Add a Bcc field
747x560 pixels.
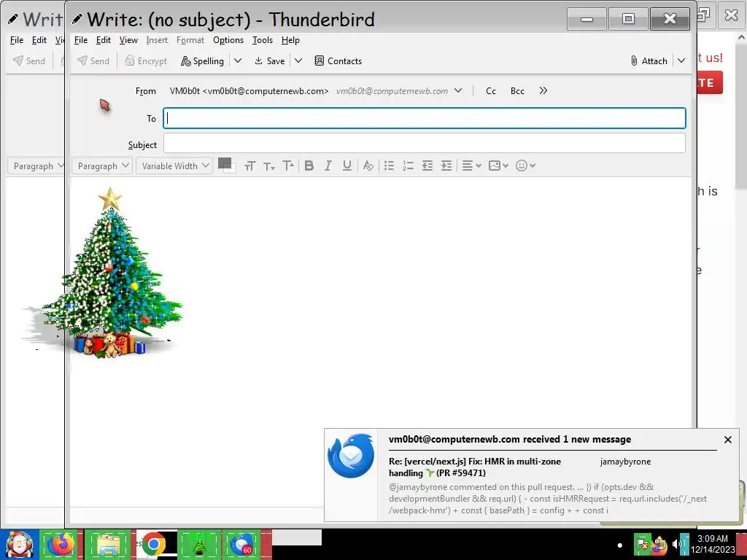coord(517,91)
